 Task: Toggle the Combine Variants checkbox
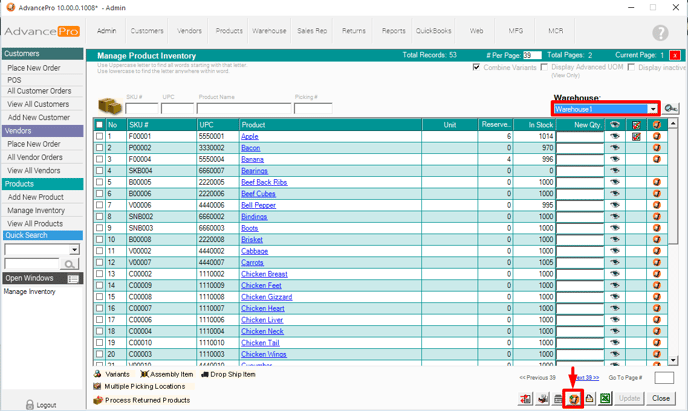coord(477,68)
